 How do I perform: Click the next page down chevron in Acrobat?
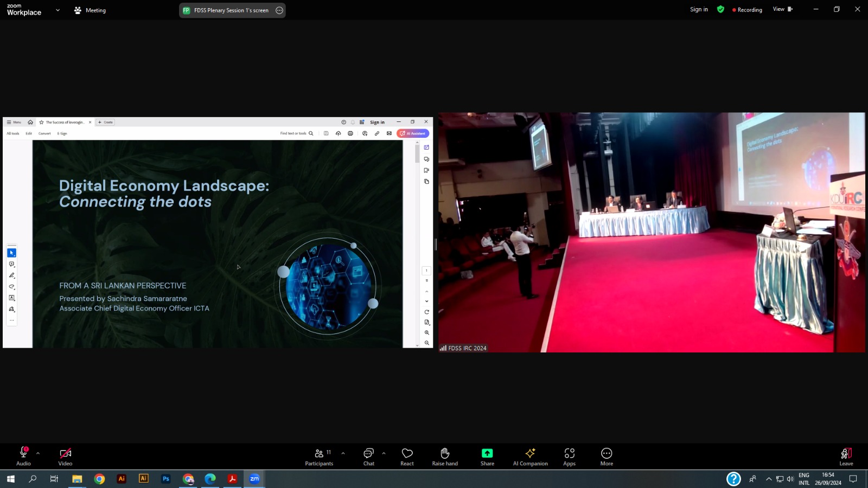(x=427, y=301)
